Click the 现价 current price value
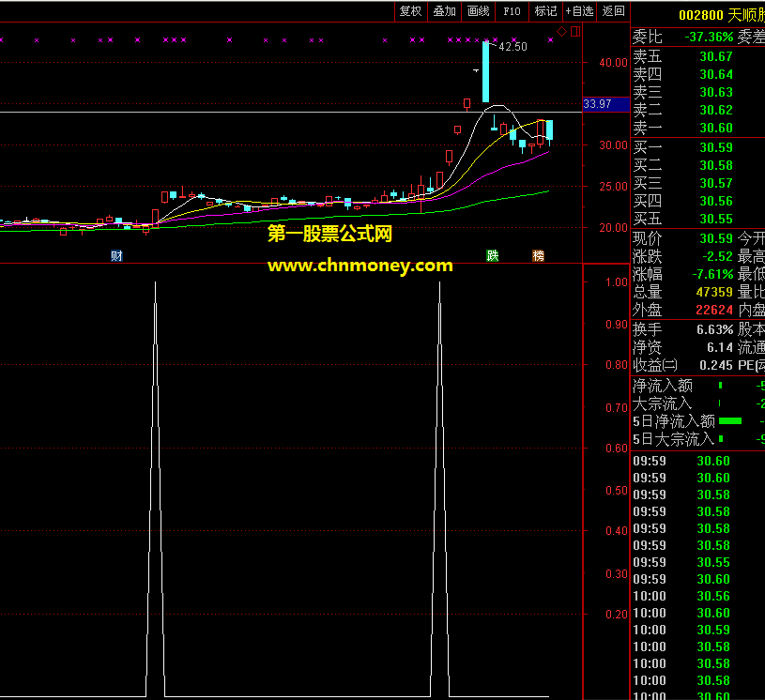This screenshot has width=765, height=700. click(x=716, y=238)
